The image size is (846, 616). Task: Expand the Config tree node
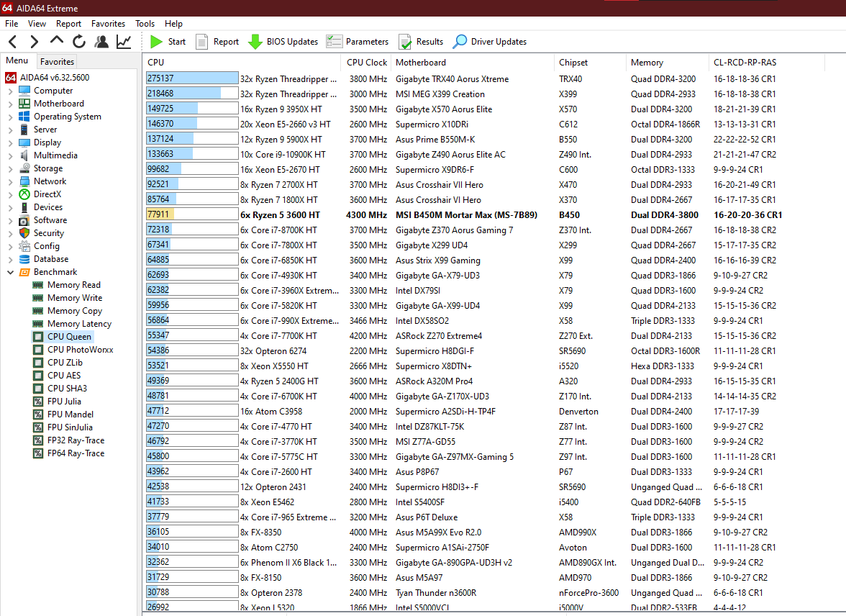[10, 247]
